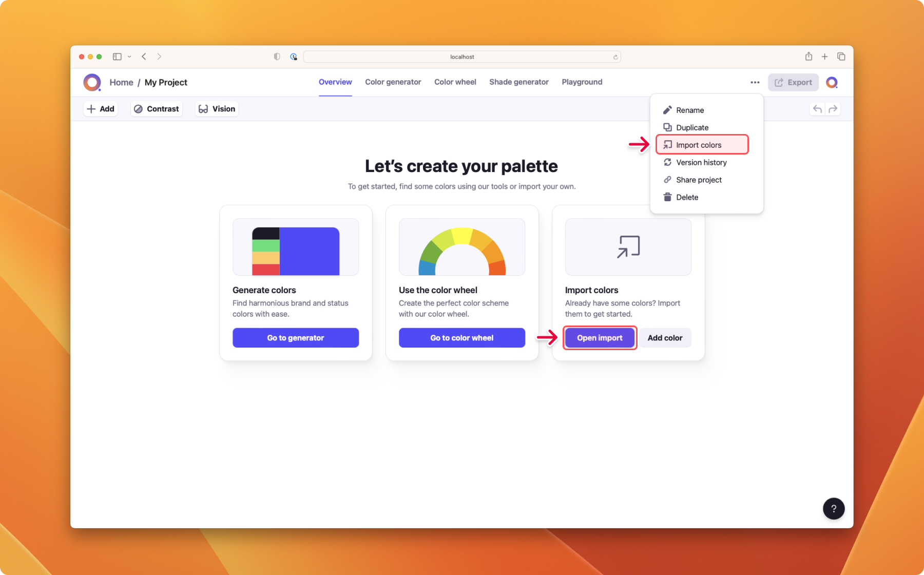Screen dimensions: 924x575
Task: Click the three-dots more options icon
Action: point(755,82)
